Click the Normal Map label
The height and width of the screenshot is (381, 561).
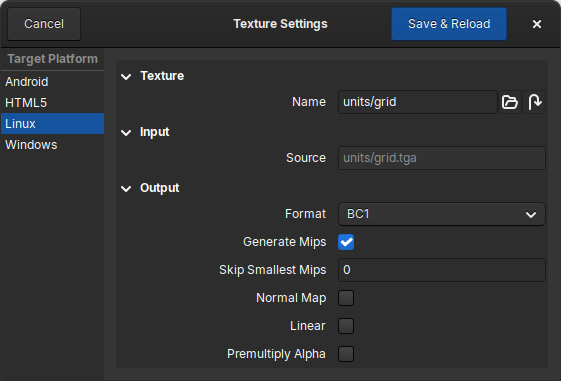tap(291, 298)
